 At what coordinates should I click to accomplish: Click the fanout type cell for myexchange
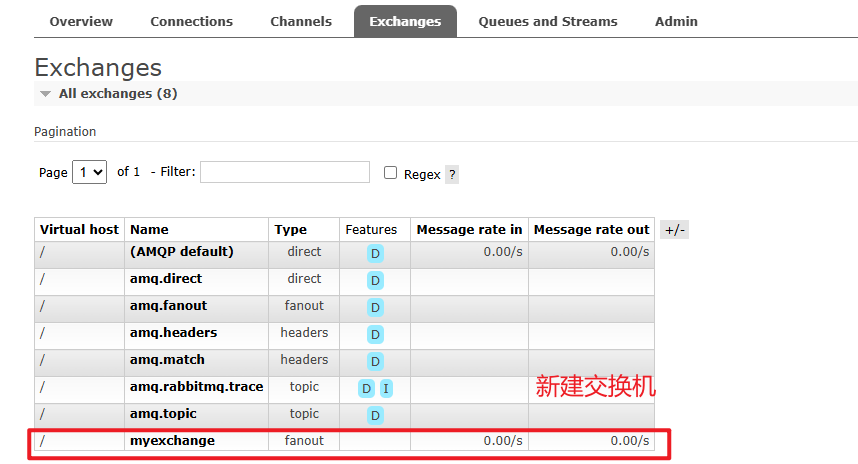tap(304, 440)
